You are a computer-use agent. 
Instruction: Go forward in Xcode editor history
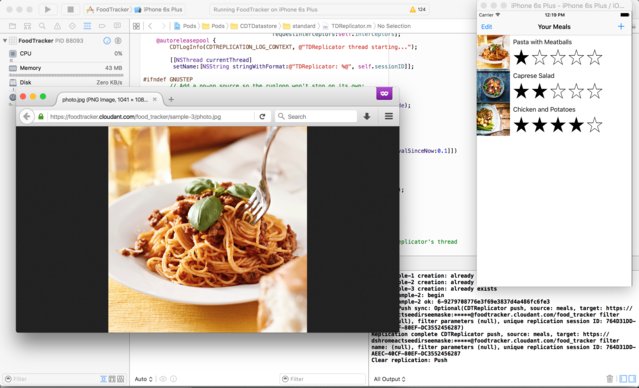pyautogui.click(x=163, y=26)
